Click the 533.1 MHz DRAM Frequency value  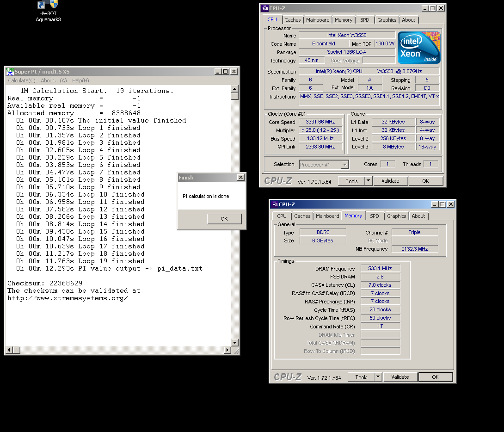click(380, 268)
